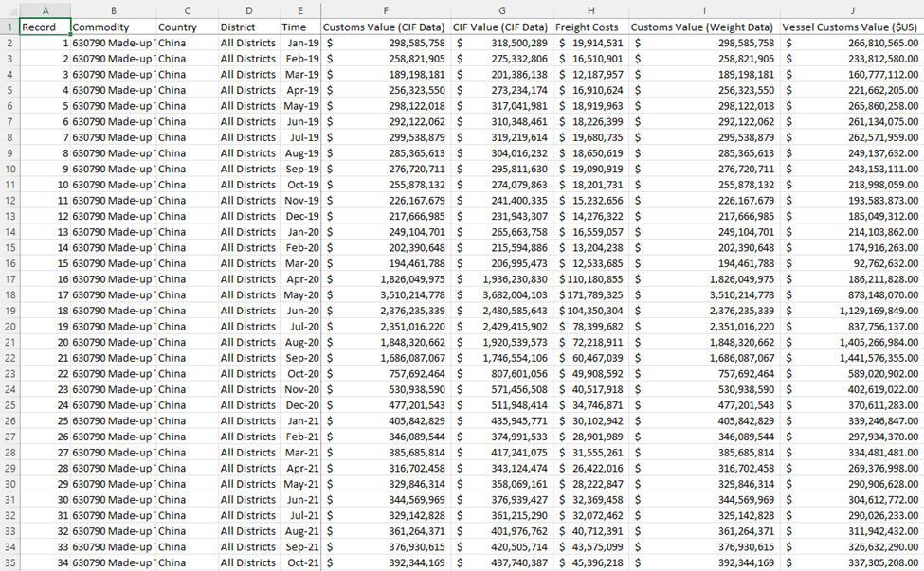The width and height of the screenshot is (924, 571).
Task: Click the CIF Value (CIF Data) header
Action: coord(501,27)
